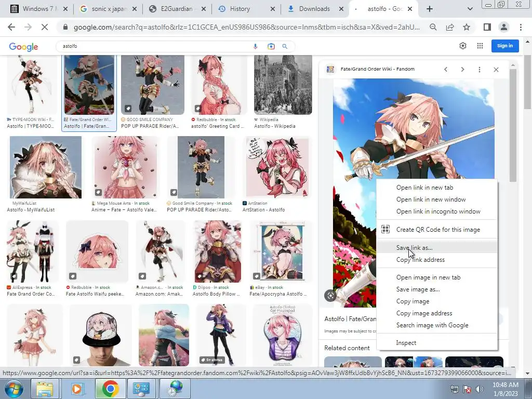
Task: Switch to the Windows 7 tab
Action: click(38, 9)
